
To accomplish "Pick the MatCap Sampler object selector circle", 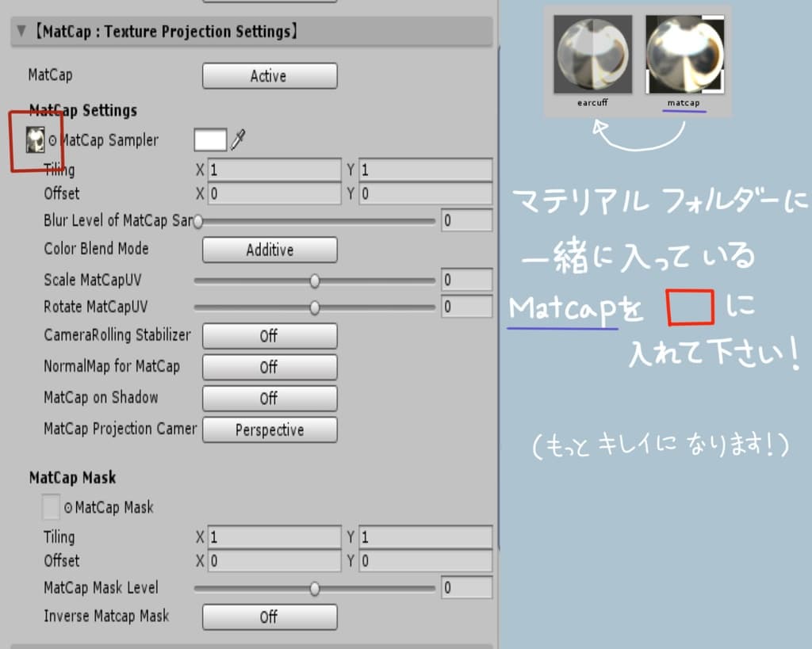I will coord(52,140).
